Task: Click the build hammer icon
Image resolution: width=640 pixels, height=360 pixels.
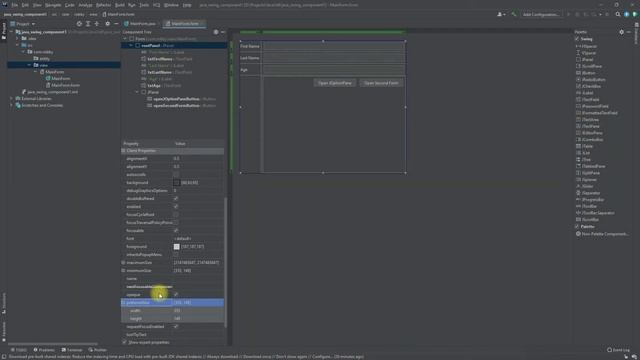Action: coord(513,14)
